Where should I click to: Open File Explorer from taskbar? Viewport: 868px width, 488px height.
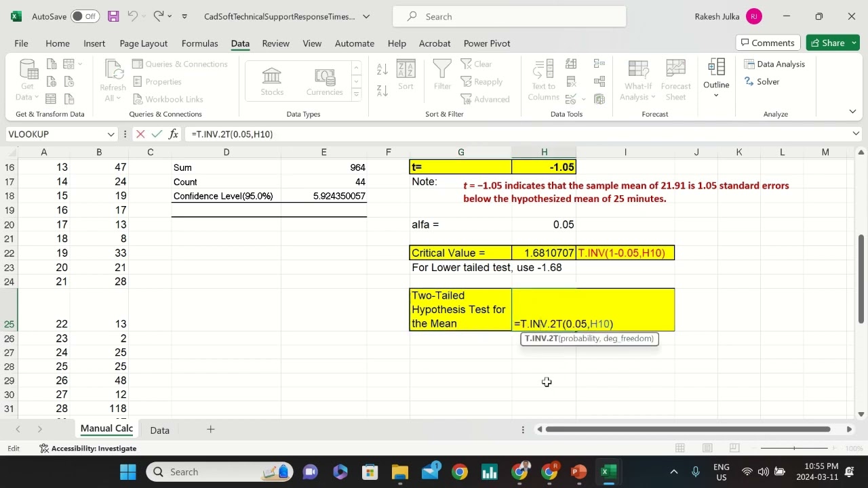[400, 472]
